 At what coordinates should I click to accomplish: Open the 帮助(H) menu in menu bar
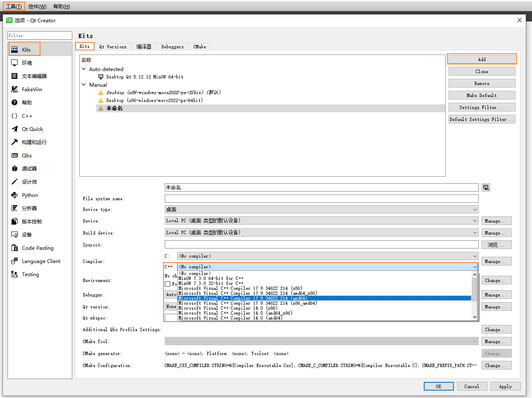coord(62,6)
